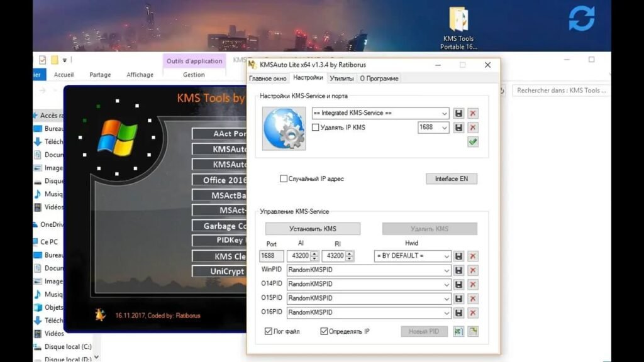Open the Partage ribbon tab in Explorer

click(100, 75)
